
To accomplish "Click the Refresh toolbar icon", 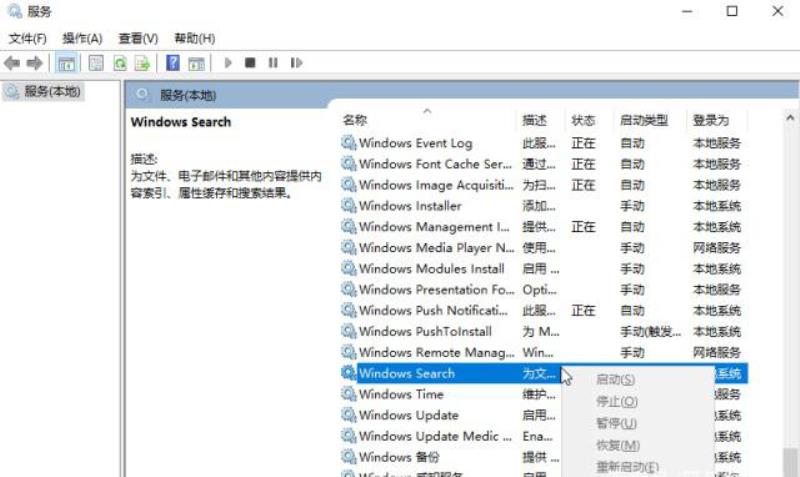I will coord(120,63).
